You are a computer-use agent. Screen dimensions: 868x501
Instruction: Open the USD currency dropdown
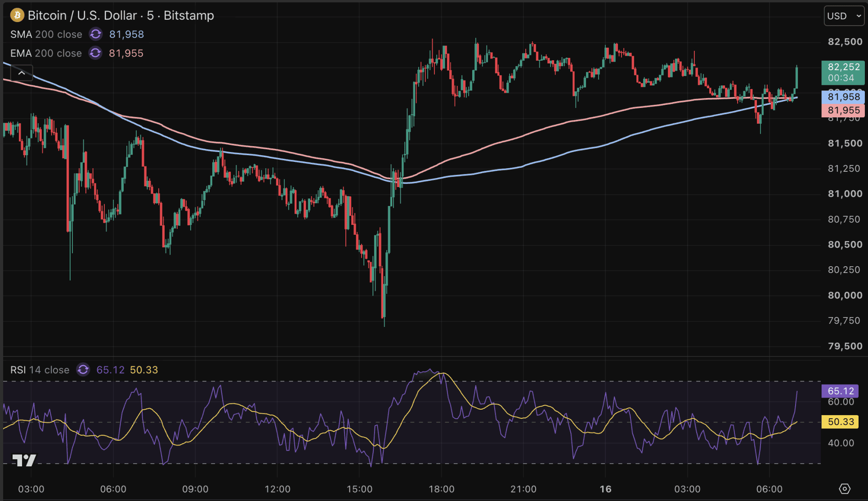coord(844,16)
